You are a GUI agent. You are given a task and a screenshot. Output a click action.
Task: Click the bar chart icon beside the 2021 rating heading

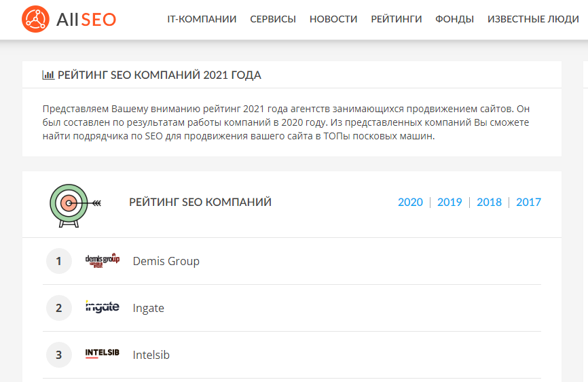point(48,75)
